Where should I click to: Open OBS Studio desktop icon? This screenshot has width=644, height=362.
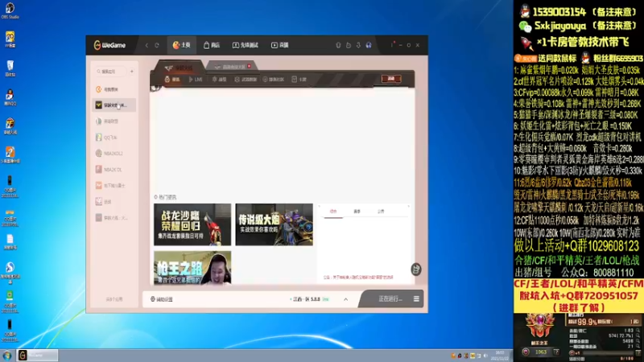10,10
